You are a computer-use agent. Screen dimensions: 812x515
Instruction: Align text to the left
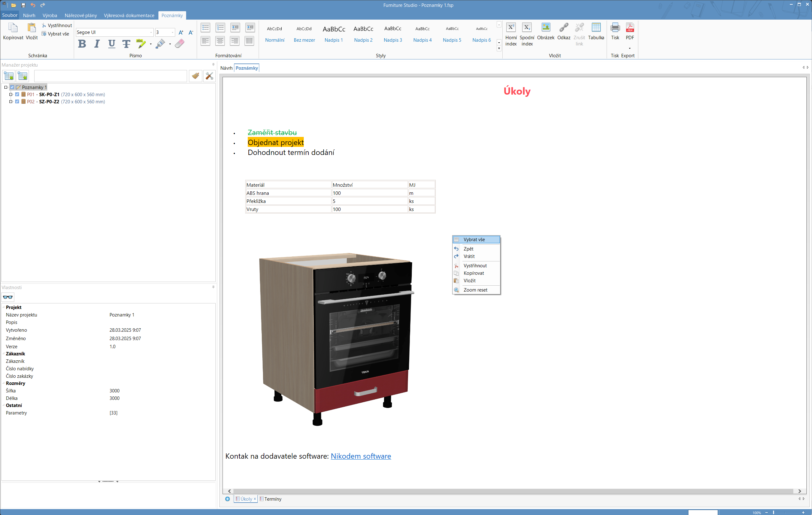tap(205, 41)
